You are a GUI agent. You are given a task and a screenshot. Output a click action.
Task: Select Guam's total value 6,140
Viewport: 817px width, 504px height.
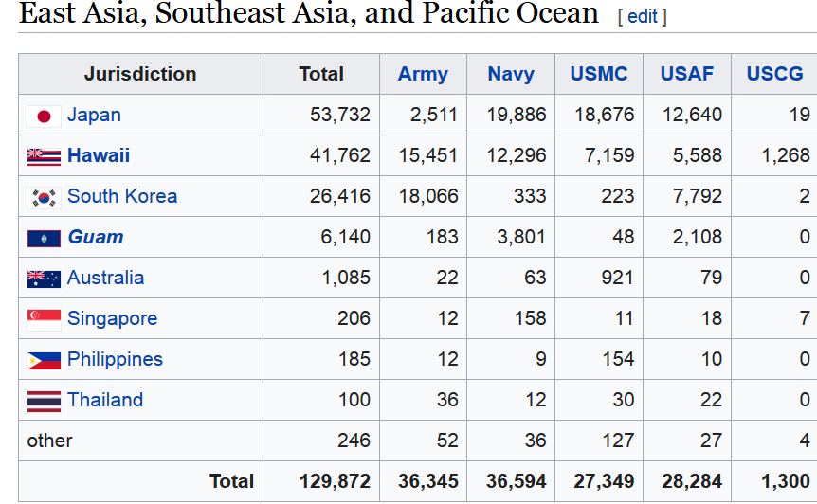[x=345, y=237]
